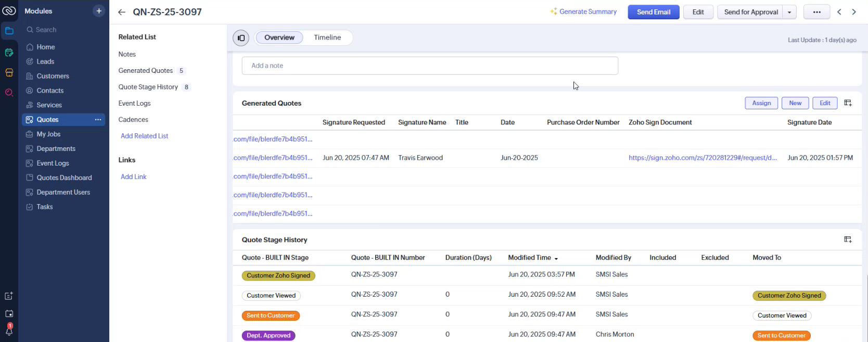Viewport: 868px width, 342px height.
Task: Click Edit in Generated Quotes
Action: [825, 103]
